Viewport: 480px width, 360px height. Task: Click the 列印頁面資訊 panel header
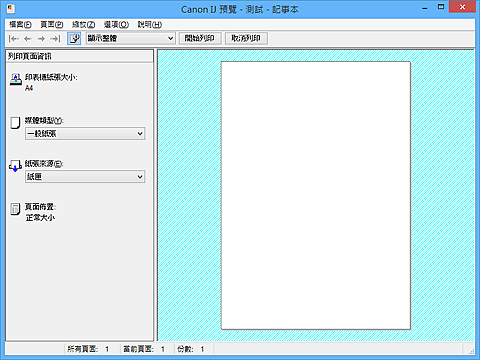click(80, 56)
